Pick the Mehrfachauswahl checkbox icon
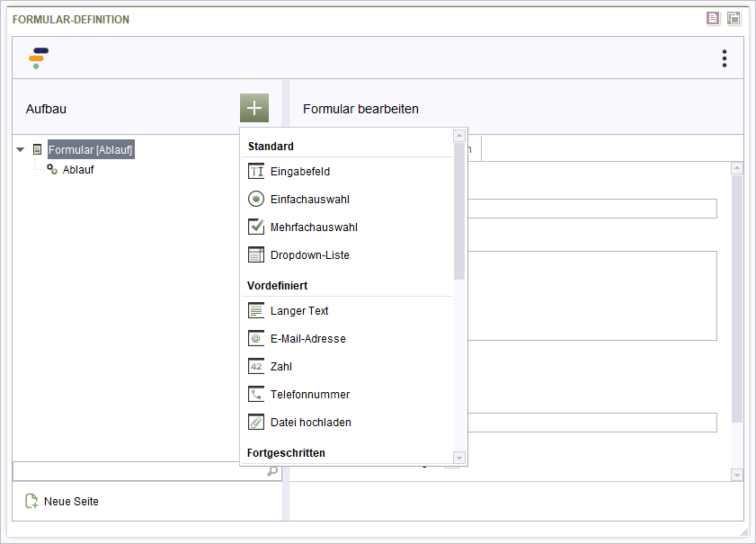756x544 pixels. (256, 227)
